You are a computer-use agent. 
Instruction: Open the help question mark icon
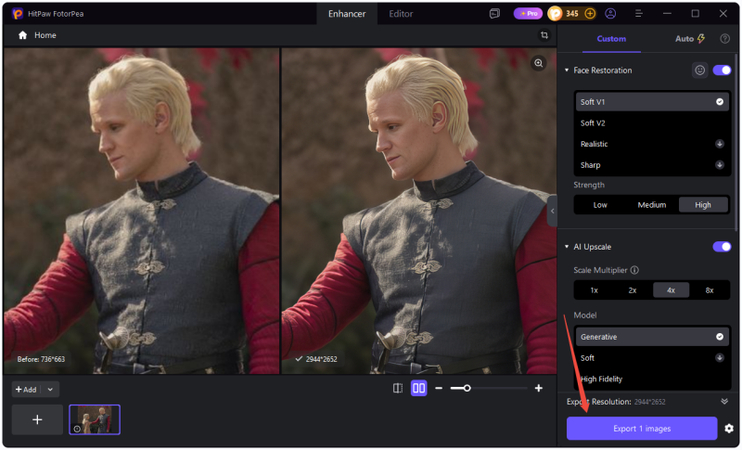point(724,39)
